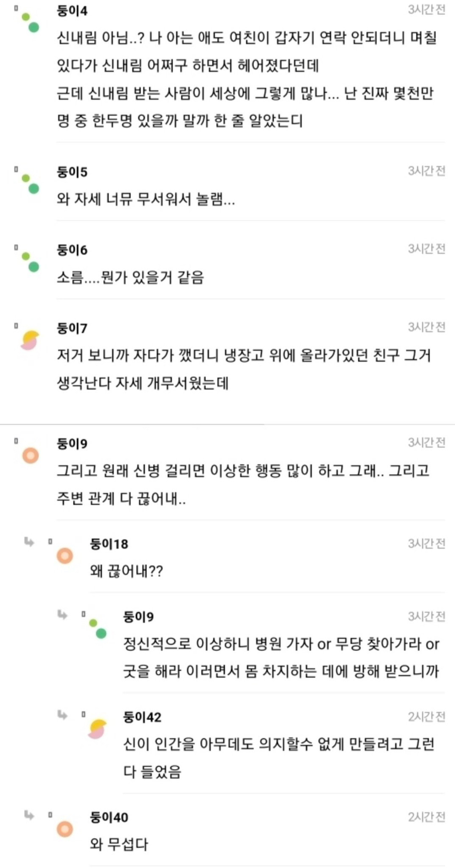
Task: Open the 둥이4 username link
Action: [x=72, y=11]
